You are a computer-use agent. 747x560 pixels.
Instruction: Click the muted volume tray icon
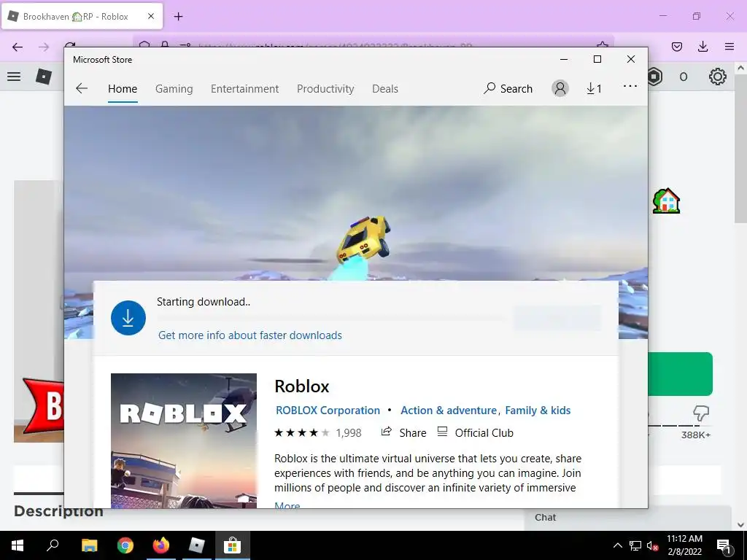click(652, 545)
